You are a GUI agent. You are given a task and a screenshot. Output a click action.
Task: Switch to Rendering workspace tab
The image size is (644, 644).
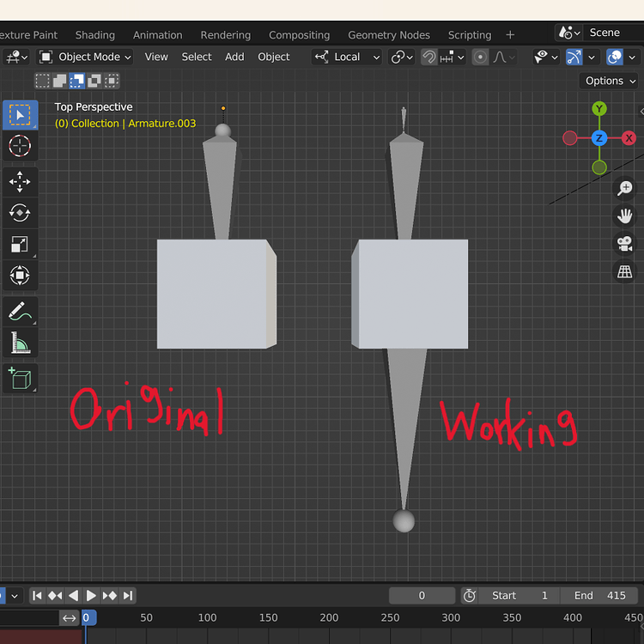pos(226,35)
